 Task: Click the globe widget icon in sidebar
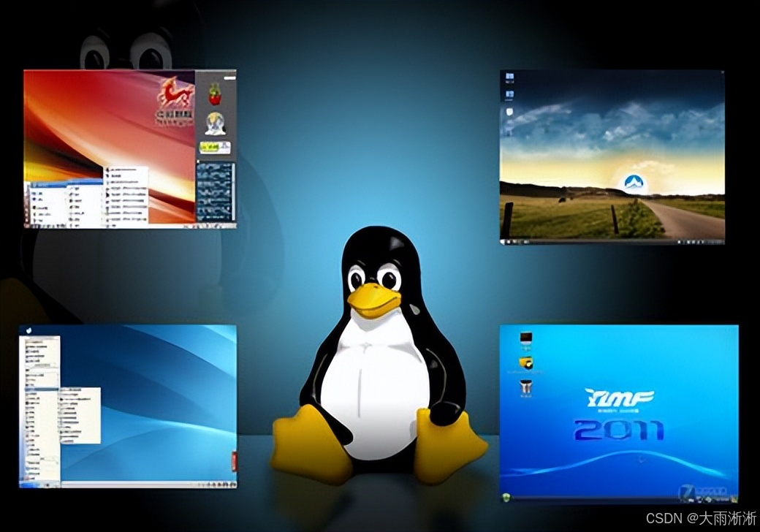coord(215,123)
